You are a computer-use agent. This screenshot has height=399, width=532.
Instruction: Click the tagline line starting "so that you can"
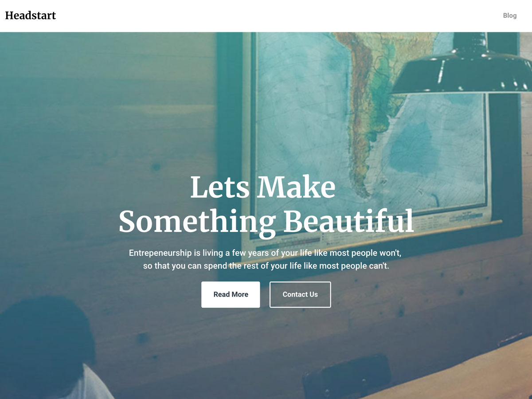tap(266, 266)
